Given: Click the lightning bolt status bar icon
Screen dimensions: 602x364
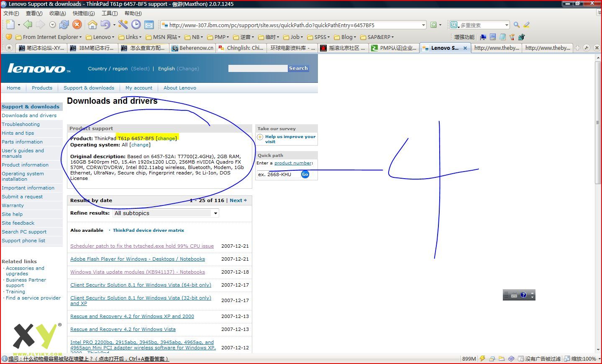Looking at the screenshot, I should 482,359.
